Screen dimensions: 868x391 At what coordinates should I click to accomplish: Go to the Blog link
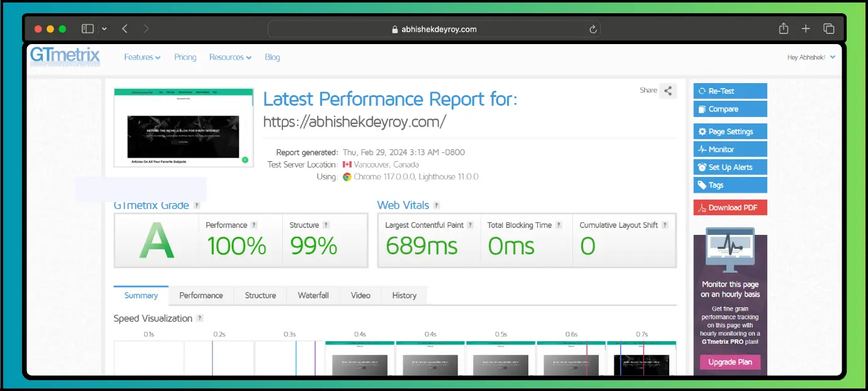(x=272, y=57)
